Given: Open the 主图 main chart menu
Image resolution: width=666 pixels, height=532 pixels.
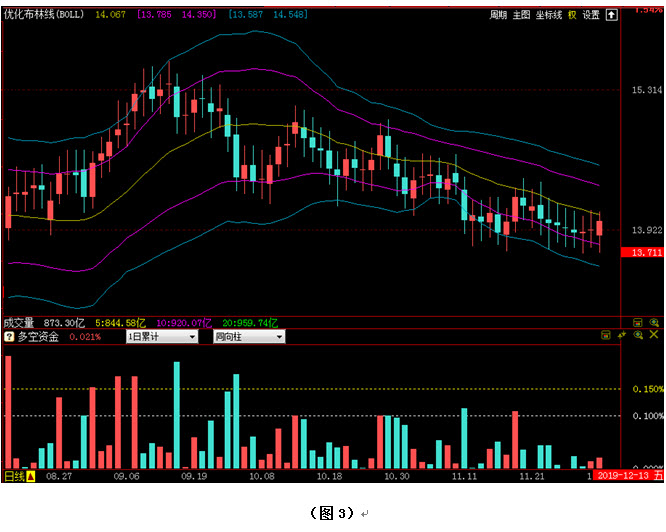Looking at the screenshot, I should [521, 15].
